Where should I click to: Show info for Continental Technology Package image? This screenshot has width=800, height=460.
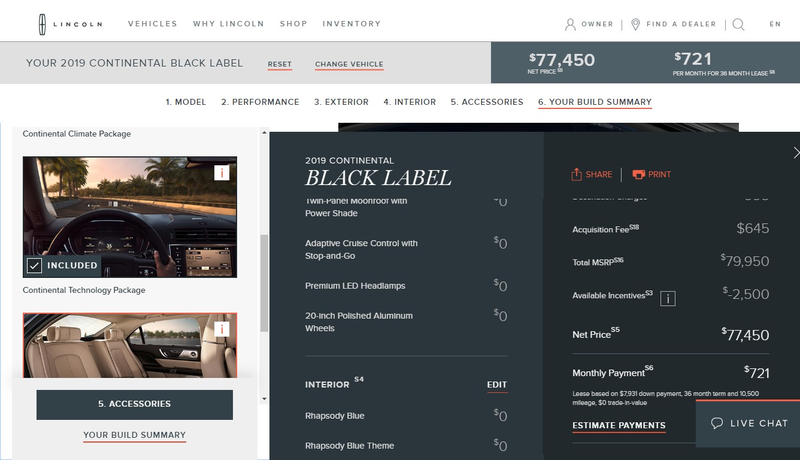tap(221, 173)
